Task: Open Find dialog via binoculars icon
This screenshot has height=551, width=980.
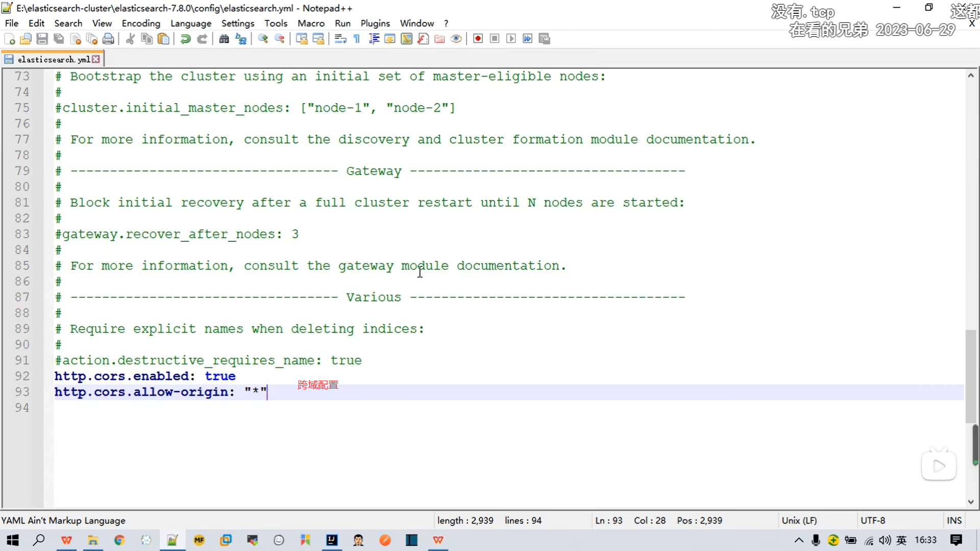Action: 224,39
